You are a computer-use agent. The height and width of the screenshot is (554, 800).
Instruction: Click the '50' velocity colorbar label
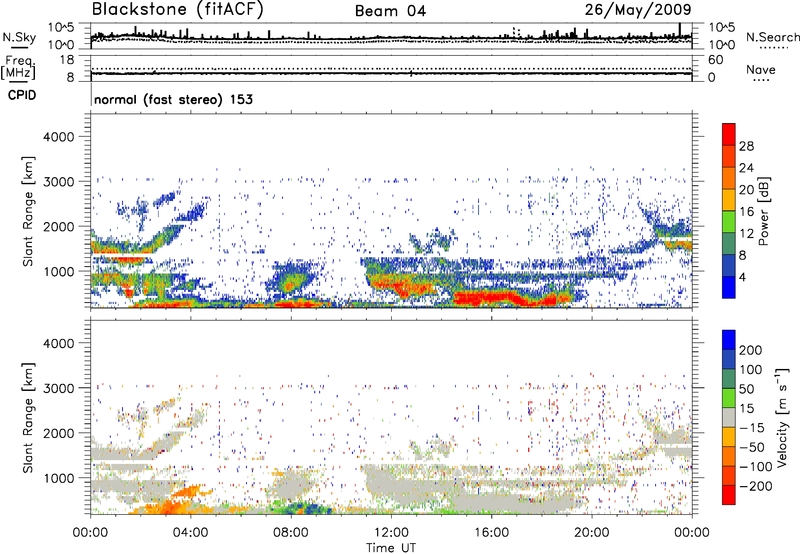coord(746,389)
